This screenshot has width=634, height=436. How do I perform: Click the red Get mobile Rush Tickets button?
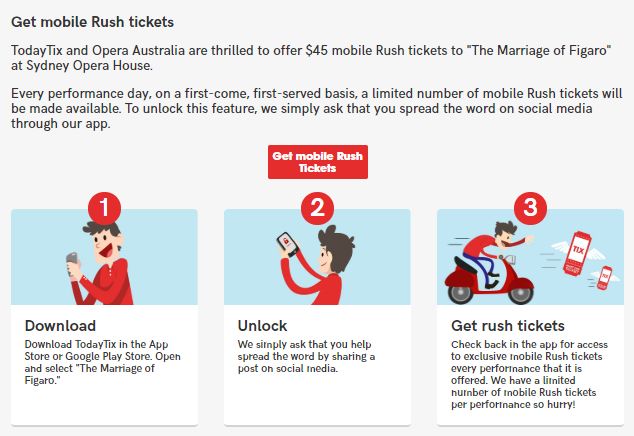tap(318, 162)
